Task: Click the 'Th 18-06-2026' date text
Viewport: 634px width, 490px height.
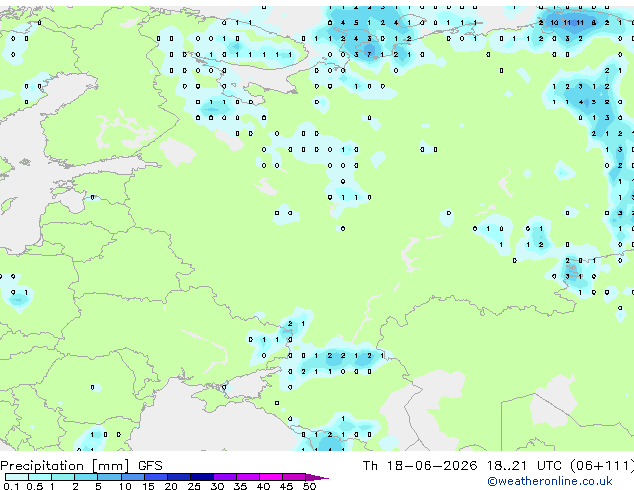Action: tap(420, 466)
